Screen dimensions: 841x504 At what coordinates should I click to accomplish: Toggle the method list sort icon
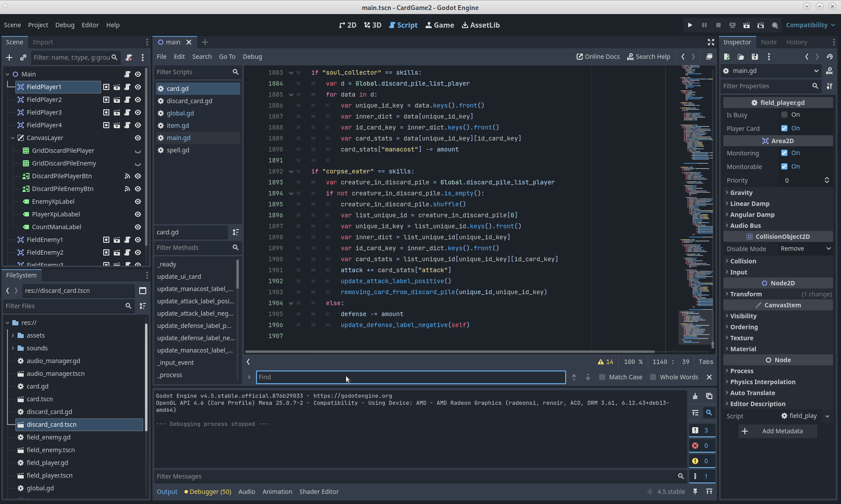coord(236,232)
